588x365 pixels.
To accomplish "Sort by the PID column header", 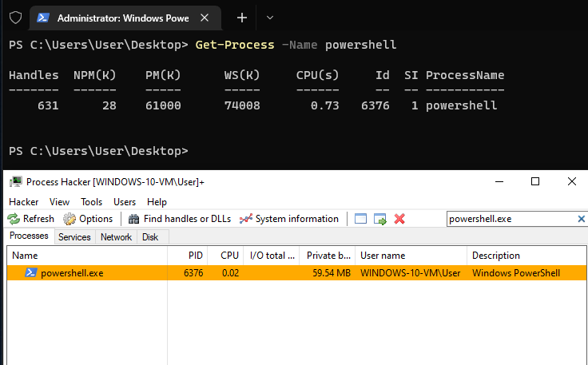I will 188,256.
